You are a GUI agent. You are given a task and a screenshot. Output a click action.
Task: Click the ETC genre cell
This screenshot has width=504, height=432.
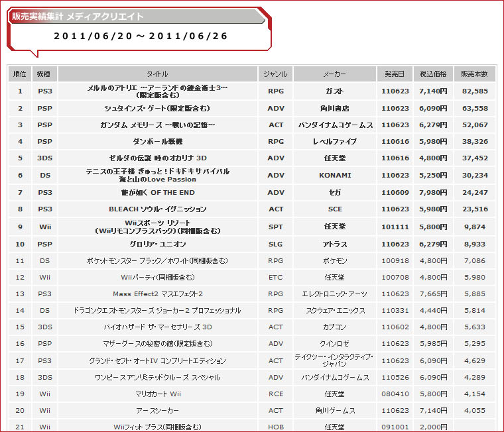click(x=275, y=277)
